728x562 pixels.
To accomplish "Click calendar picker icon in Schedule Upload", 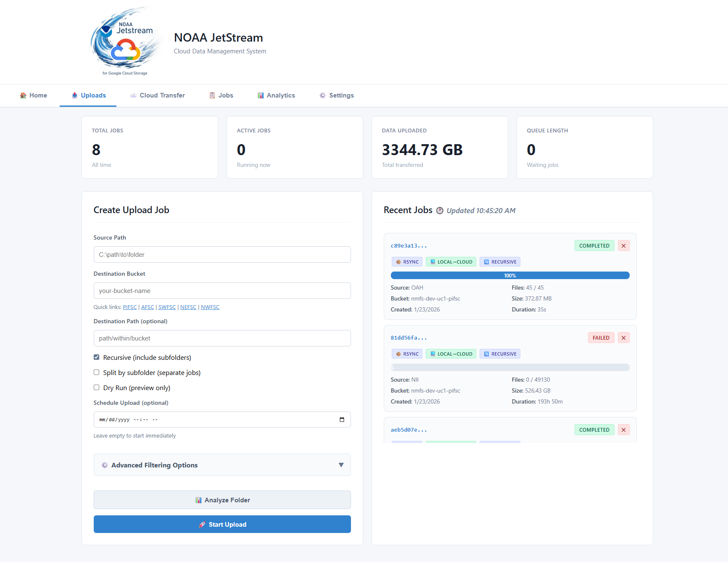I will click(342, 420).
